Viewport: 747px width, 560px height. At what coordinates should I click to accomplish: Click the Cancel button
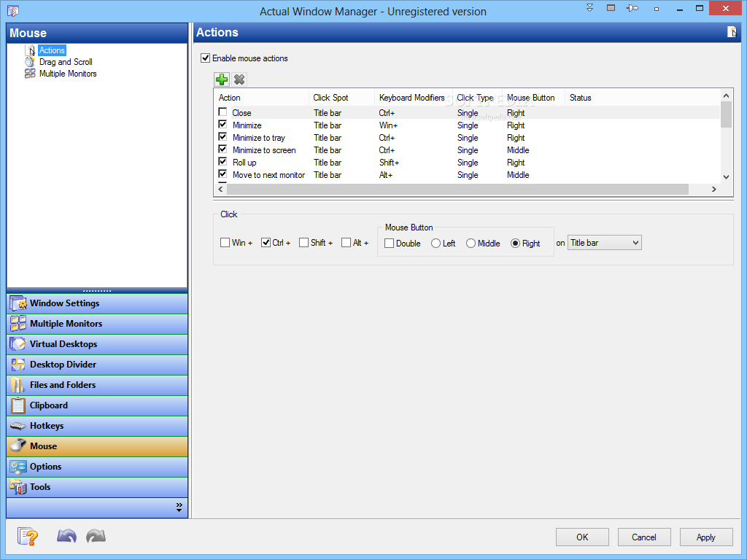coord(644,537)
